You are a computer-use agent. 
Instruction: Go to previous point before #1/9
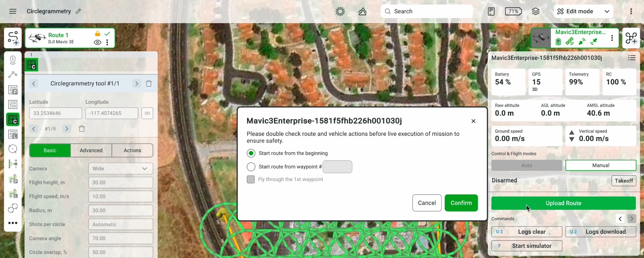click(x=34, y=129)
